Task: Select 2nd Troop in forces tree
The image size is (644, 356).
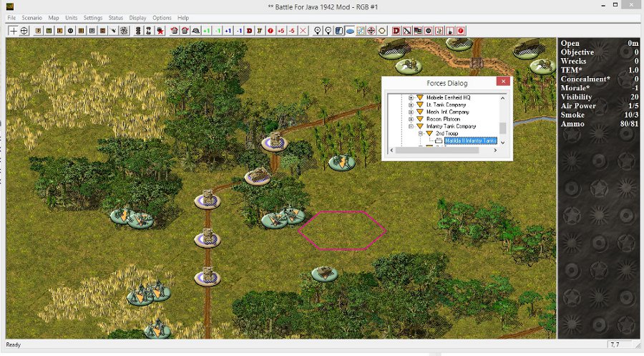Action: (447, 134)
